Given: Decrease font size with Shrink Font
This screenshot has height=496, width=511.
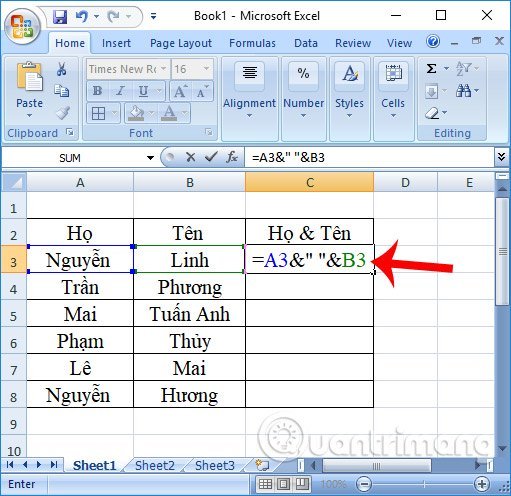Looking at the screenshot, I should [x=202, y=91].
